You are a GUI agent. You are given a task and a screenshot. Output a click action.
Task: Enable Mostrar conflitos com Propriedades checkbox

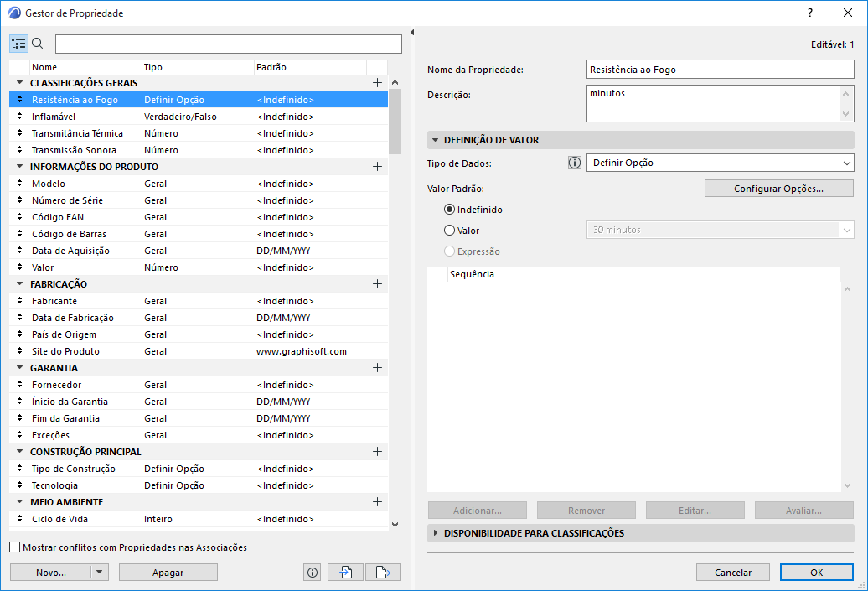pos(15,547)
